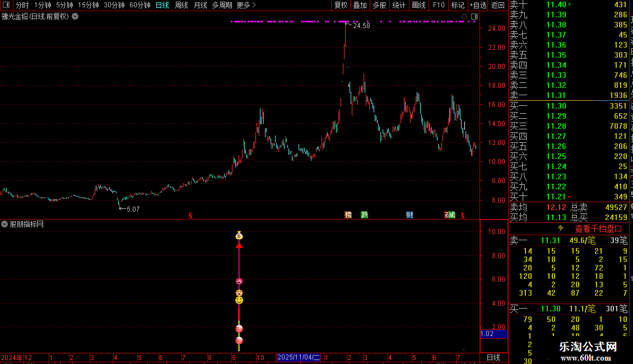Switch to 月线 monthly chart
This screenshot has height=364, width=633.
(200, 5)
